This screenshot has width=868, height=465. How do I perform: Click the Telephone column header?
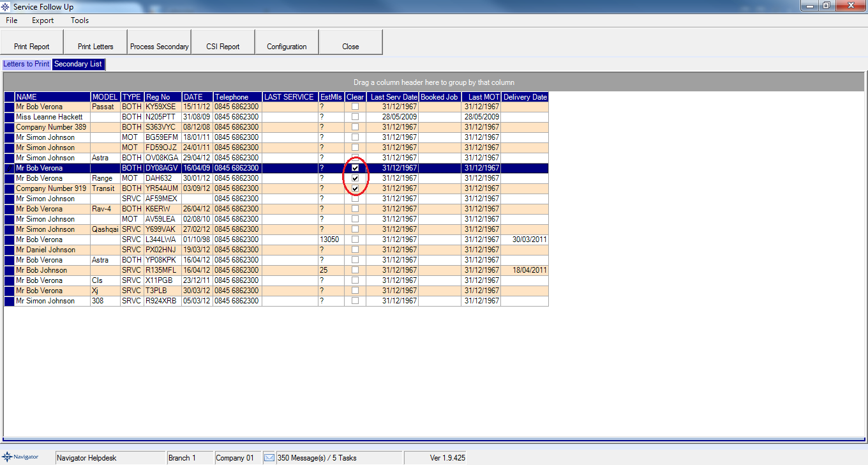tap(237, 97)
